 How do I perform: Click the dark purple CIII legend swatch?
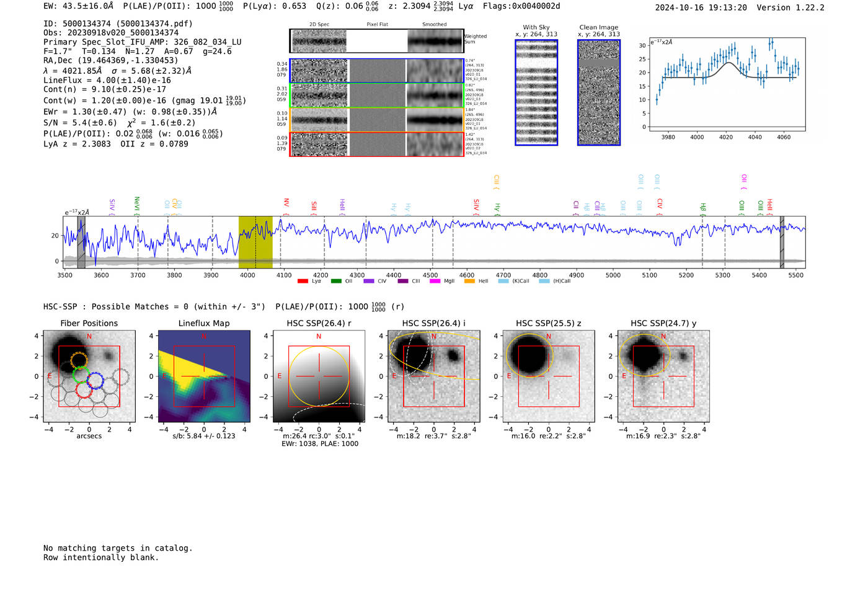pyautogui.click(x=403, y=281)
